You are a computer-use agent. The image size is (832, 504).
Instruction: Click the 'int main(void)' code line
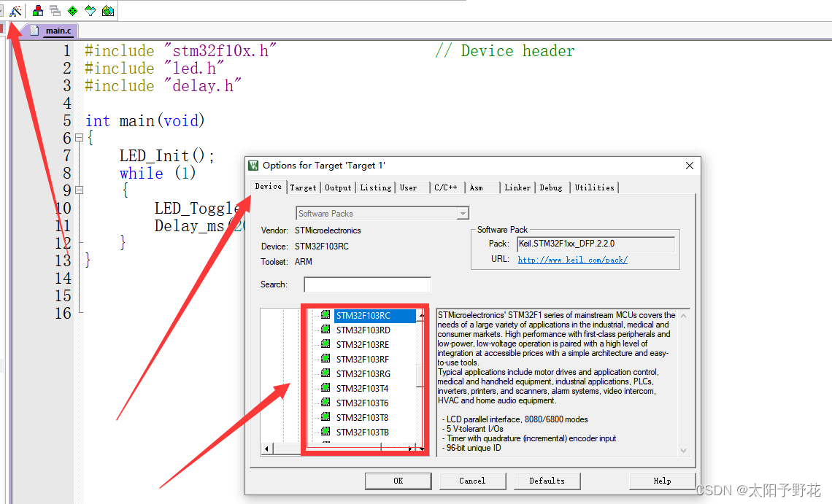(x=145, y=121)
